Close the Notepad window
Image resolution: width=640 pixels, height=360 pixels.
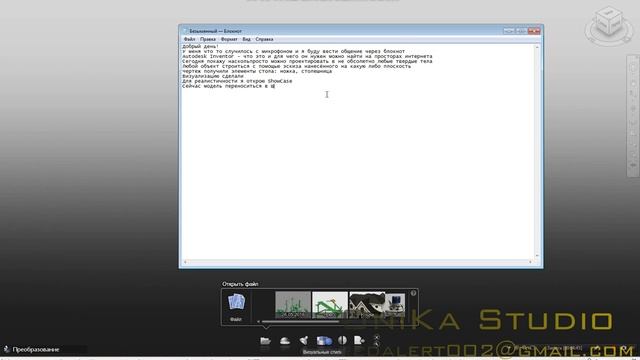coord(534,31)
